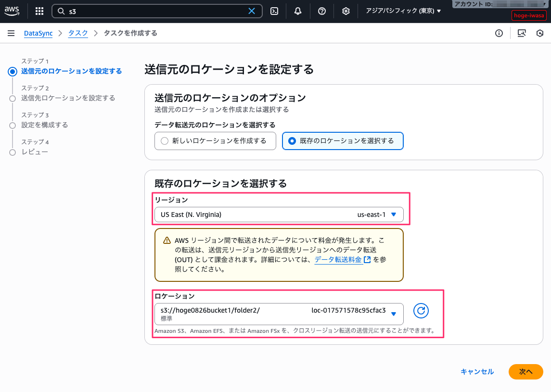Open the services grid menu
Screen dimensions: 551x392
tap(39, 11)
